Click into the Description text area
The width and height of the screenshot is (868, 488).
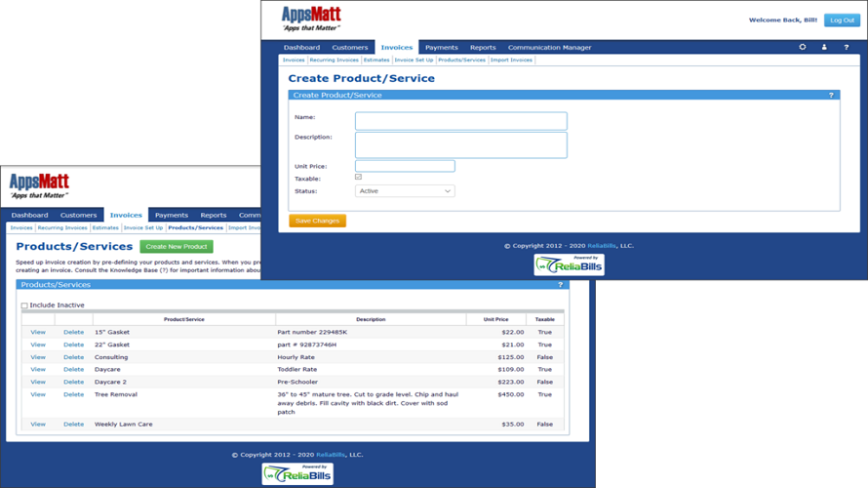[460, 145]
